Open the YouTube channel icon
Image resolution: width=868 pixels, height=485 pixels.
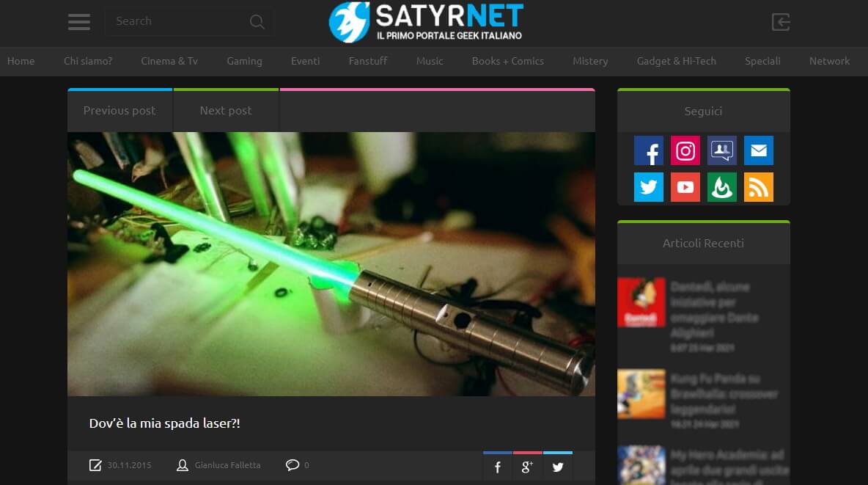coord(685,188)
